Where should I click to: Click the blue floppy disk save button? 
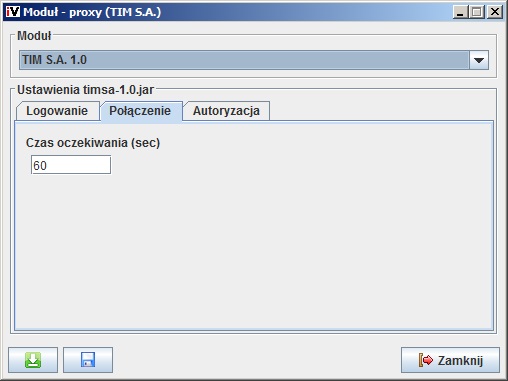pos(88,360)
